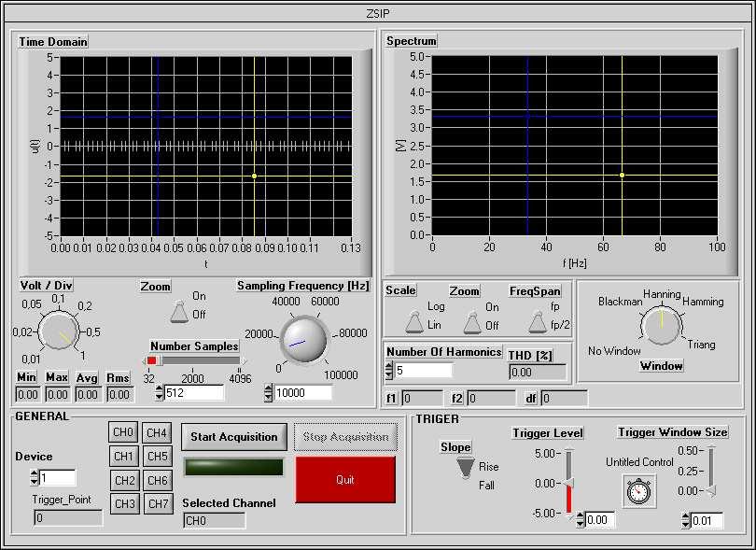Click the f1 indicator field
Viewport: 756px width, 550px height.
click(x=422, y=398)
